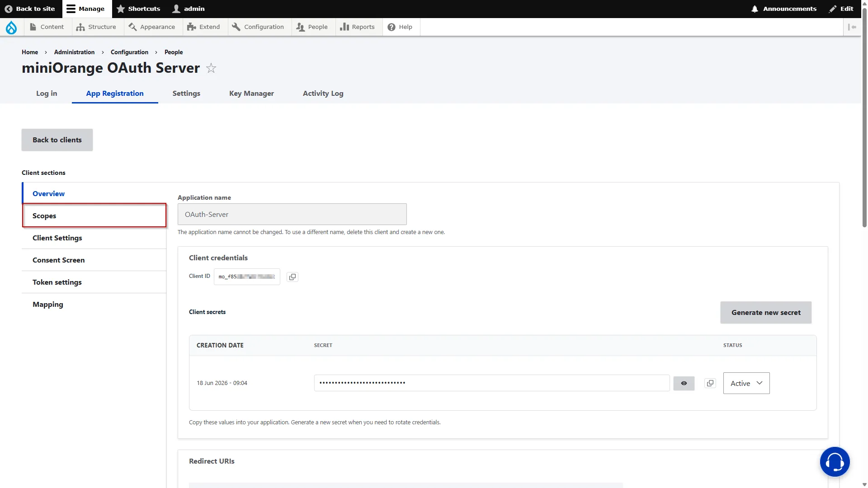Select the Mapping section
Image resolution: width=868 pixels, height=488 pixels.
pos(94,304)
